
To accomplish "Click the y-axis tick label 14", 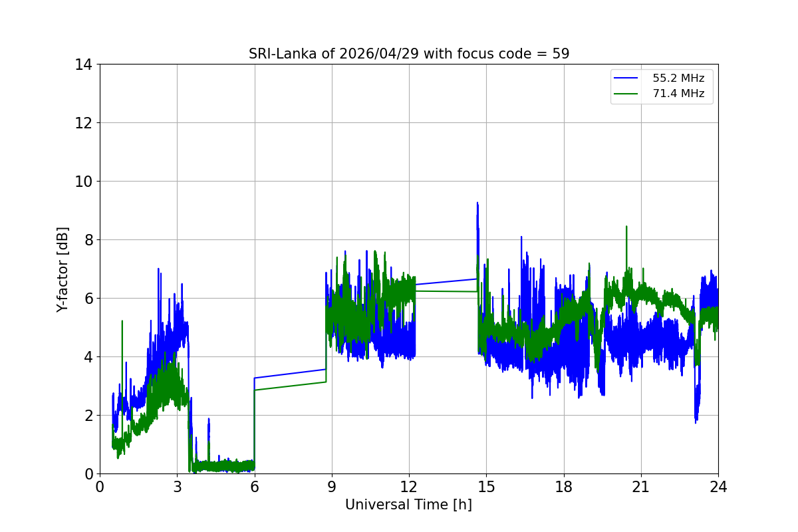I will (x=84, y=65).
